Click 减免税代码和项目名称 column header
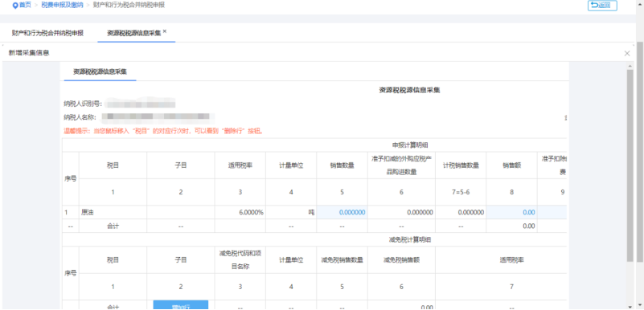This screenshot has width=644, height=310. 240,259
